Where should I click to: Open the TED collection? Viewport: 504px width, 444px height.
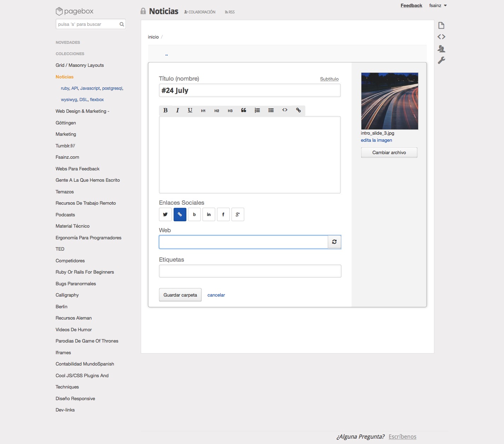[60, 249]
